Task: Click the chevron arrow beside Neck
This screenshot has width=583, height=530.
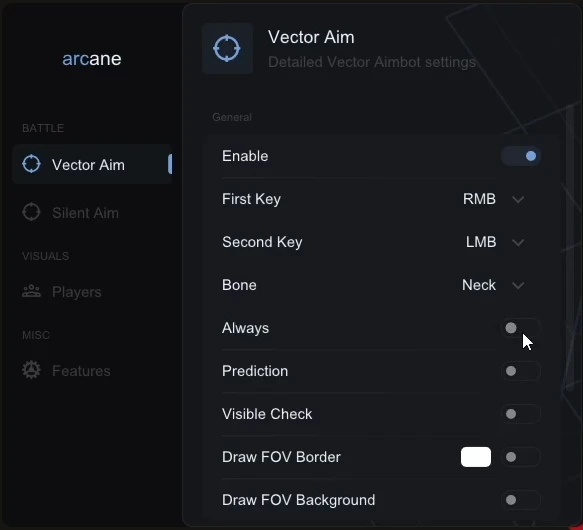Action: click(x=518, y=285)
